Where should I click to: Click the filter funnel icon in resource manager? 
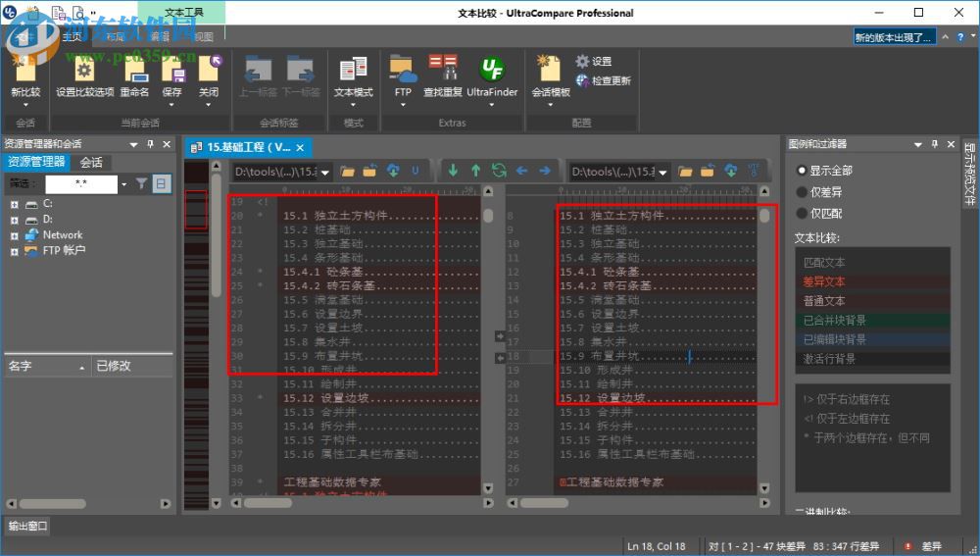142,183
